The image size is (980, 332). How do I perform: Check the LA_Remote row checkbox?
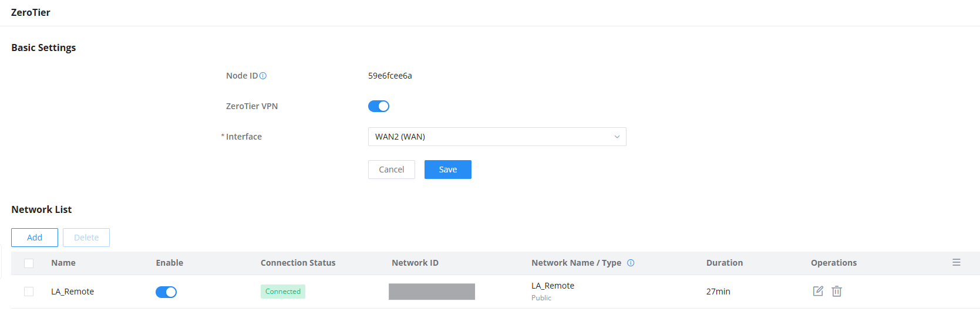[x=29, y=292]
